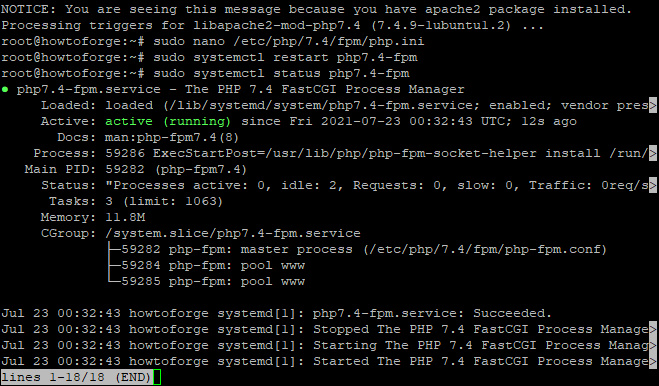Click the 'lines 1-18/18 (END)' pager indicator

click(x=76, y=377)
